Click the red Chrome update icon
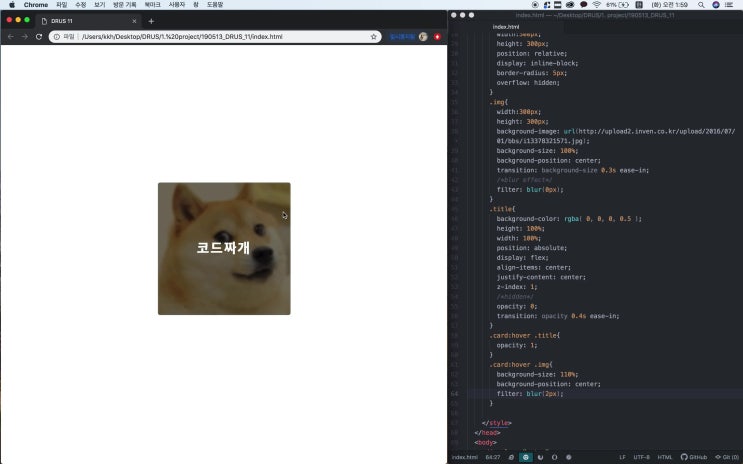Viewport: 743px width, 464px height. pyautogui.click(x=437, y=36)
